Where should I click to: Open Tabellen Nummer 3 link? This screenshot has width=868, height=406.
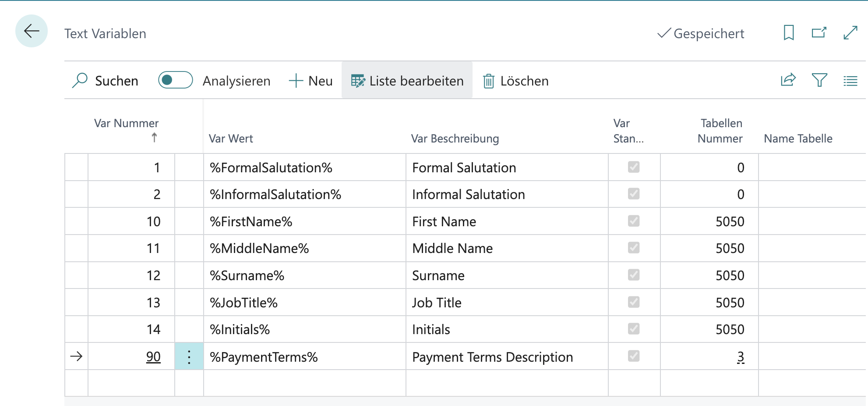(x=741, y=357)
